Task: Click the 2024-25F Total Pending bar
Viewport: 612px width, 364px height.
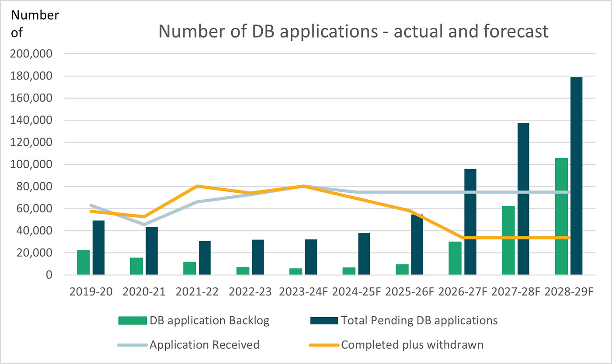Action: [364, 254]
